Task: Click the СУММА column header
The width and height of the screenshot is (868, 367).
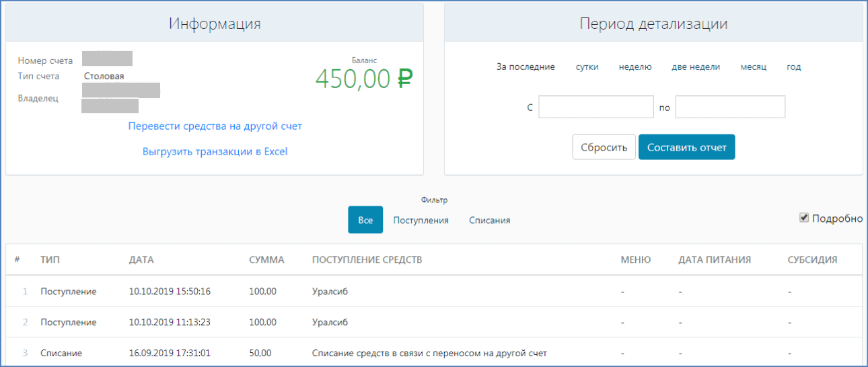Action: tap(266, 259)
